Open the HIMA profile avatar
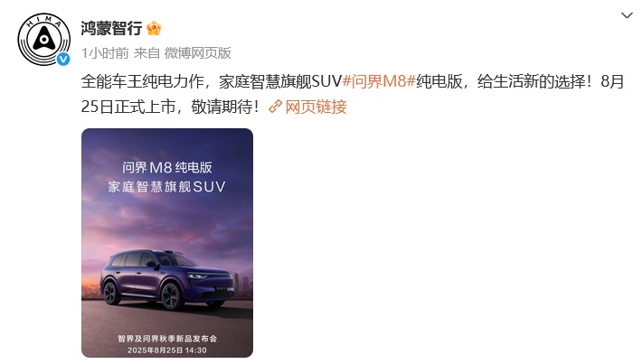642x364 pixels. pyautogui.click(x=43, y=39)
